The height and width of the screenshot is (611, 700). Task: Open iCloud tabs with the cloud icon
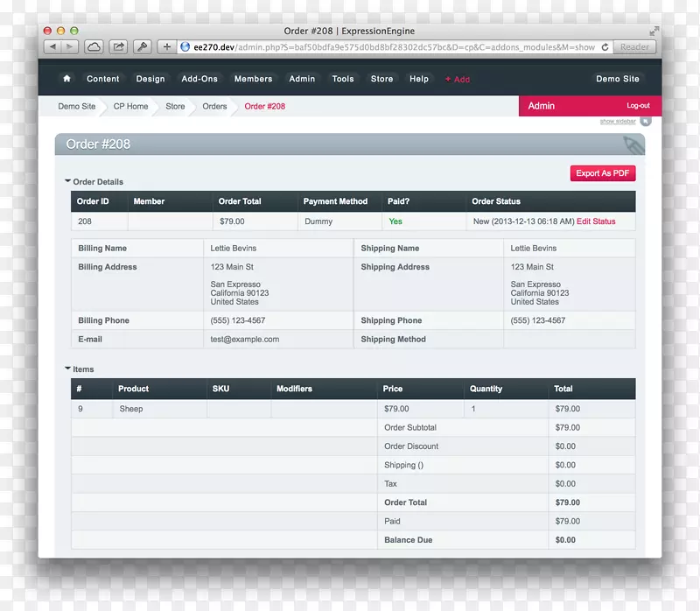(94, 47)
